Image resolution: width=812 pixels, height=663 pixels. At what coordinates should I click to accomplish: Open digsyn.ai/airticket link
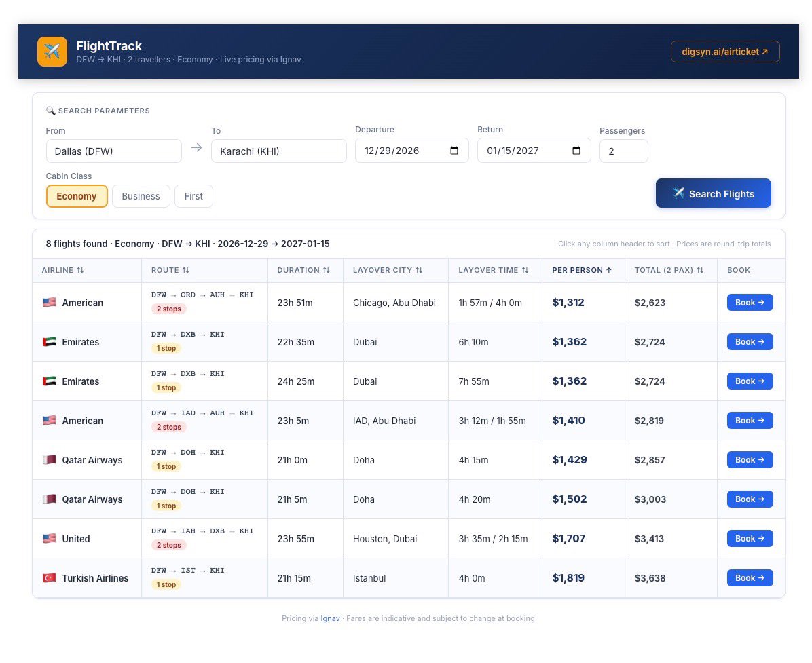tap(725, 52)
